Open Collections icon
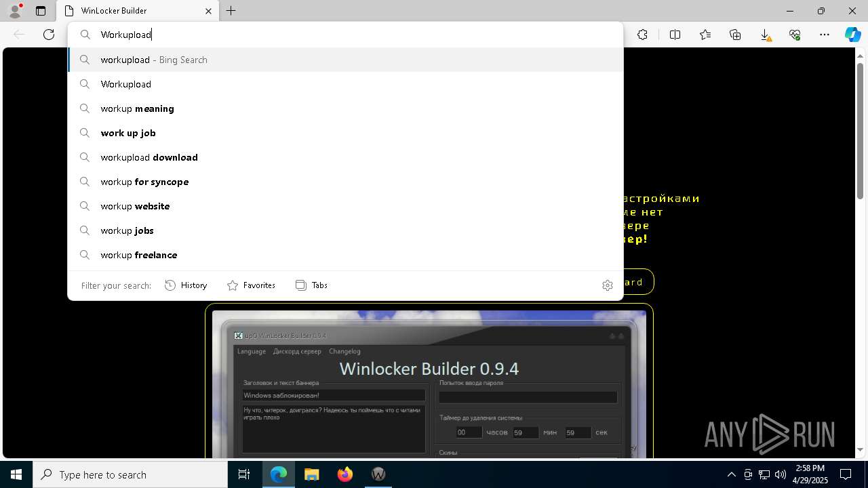This screenshot has height=488, width=868. pos(735,35)
